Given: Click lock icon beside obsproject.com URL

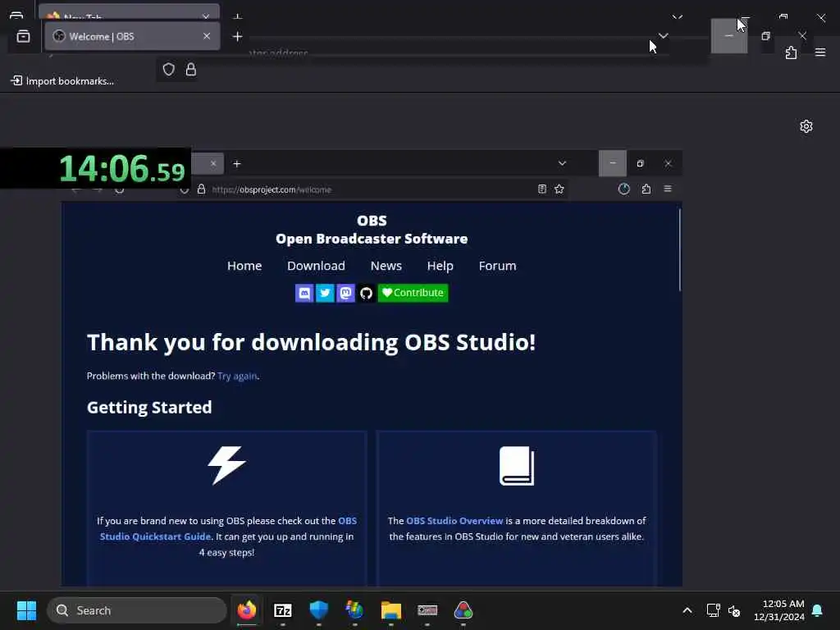Looking at the screenshot, I should pyautogui.click(x=202, y=189).
